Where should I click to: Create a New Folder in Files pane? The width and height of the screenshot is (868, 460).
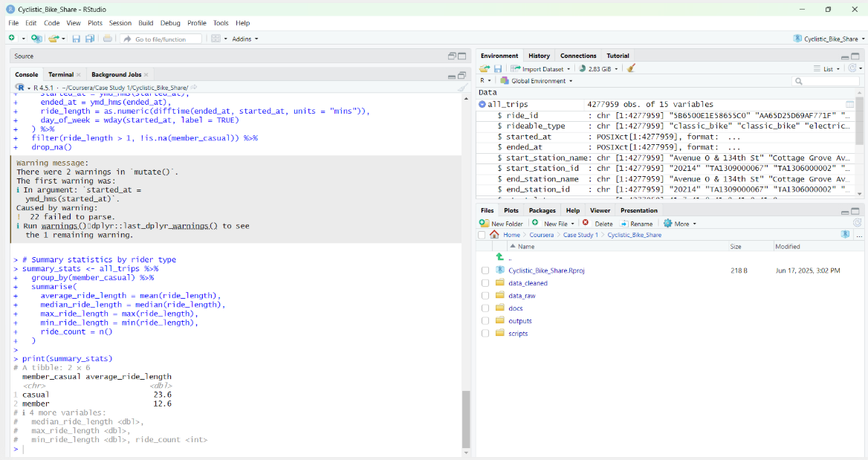505,223
